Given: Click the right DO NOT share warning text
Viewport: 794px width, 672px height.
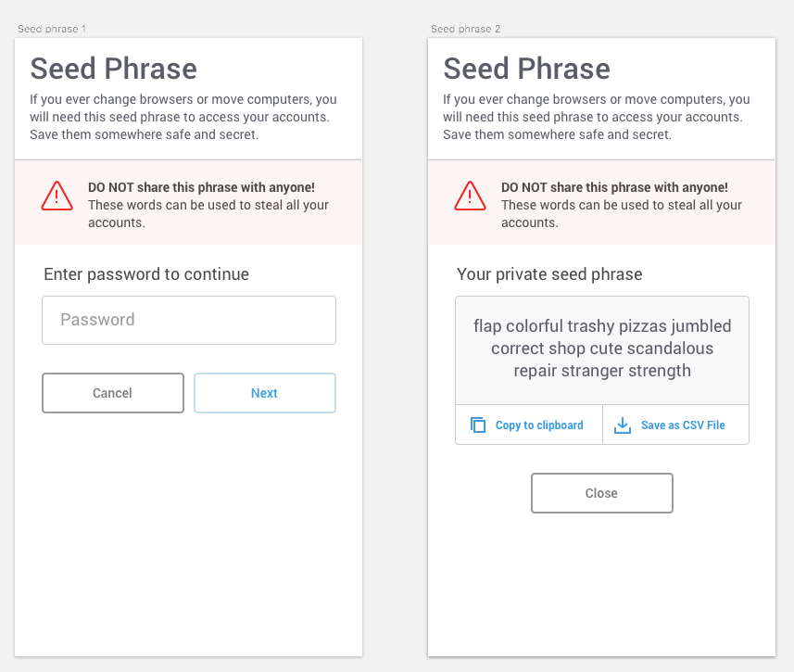Looking at the screenshot, I should 614,187.
